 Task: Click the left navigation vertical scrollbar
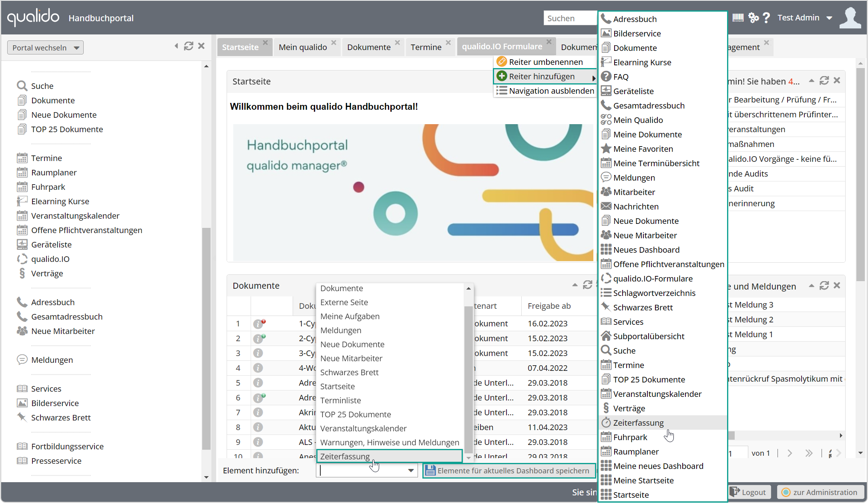click(x=206, y=338)
